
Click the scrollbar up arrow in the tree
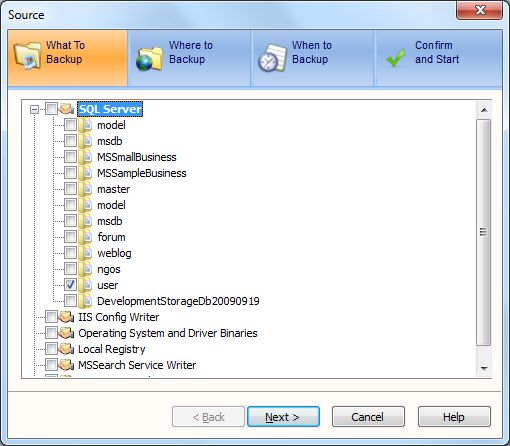pyautogui.click(x=484, y=110)
